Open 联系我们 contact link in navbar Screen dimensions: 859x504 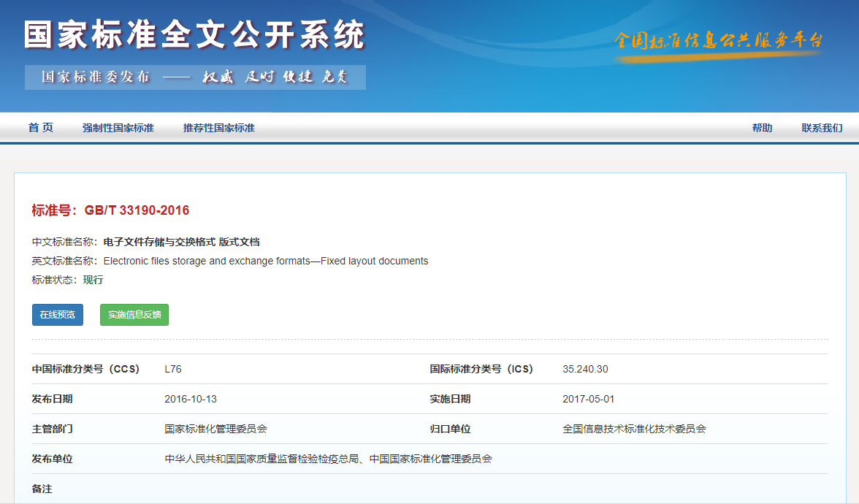click(822, 128)
